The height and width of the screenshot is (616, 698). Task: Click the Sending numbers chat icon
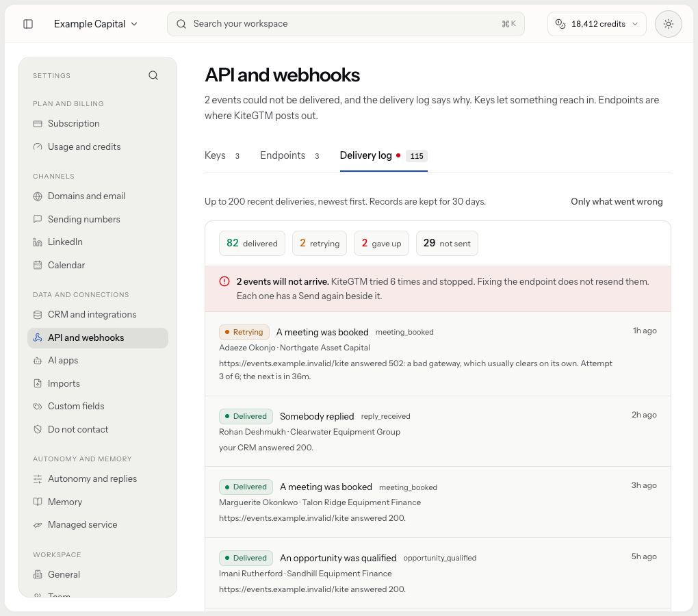click(38, 220)
